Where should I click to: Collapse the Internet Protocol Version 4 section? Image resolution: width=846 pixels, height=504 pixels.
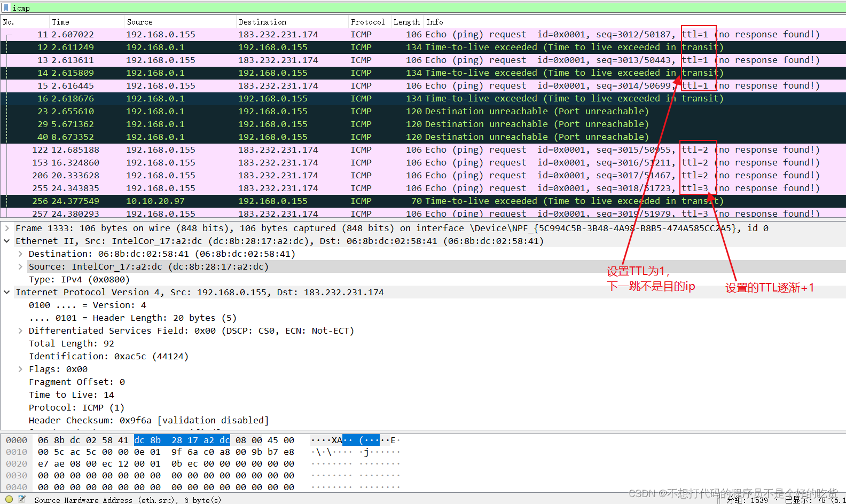[x=7, y=292]
